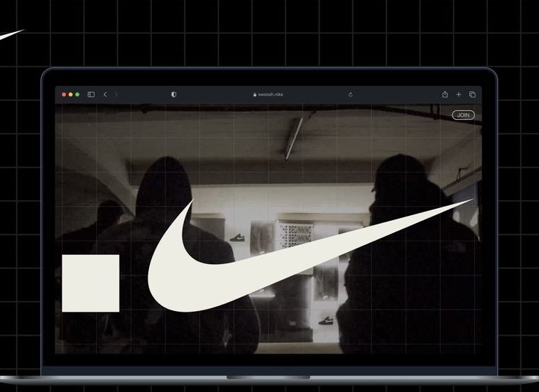Click the swoosh.nike address bar
The width and height of the screenshot is (539, 392).
pos(270,94)
